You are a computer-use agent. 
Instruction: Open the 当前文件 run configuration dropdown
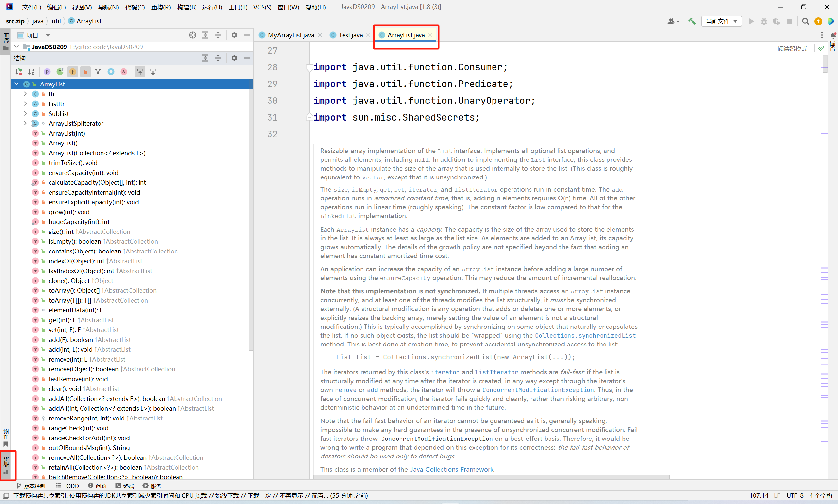[x=721, y=21]
